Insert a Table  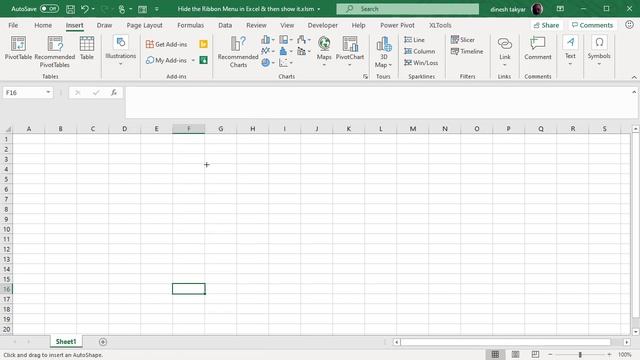(87, 48)
